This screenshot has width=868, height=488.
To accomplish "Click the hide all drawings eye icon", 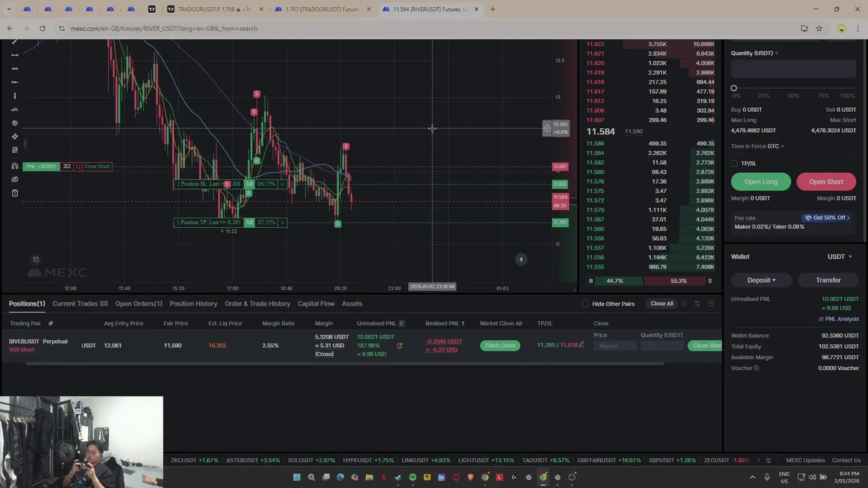I will (15, 180).
